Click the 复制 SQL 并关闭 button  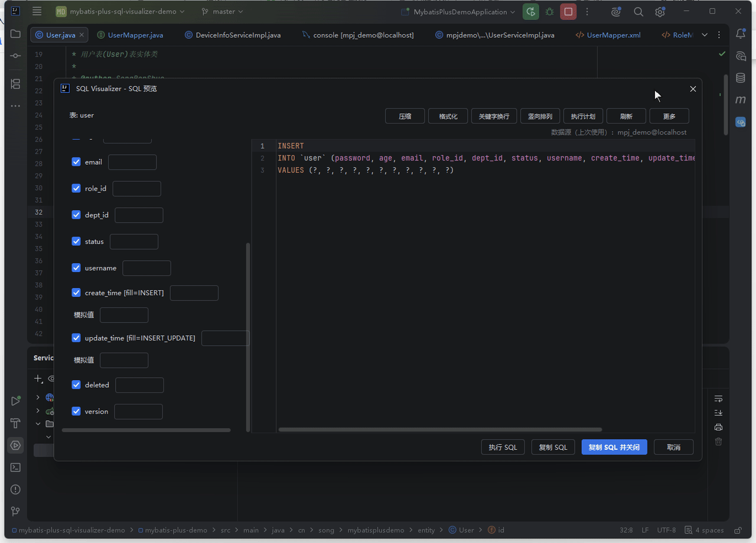(614, 447)
